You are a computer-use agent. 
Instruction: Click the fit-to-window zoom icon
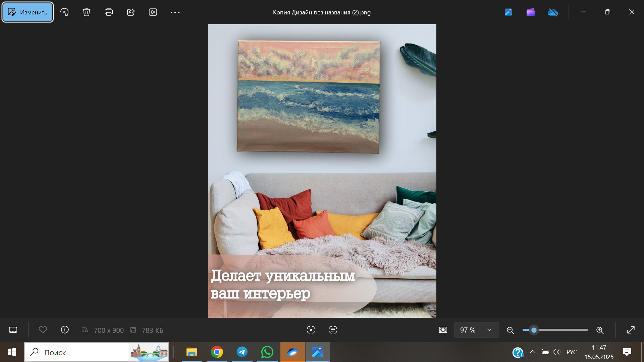click(443, 330)
